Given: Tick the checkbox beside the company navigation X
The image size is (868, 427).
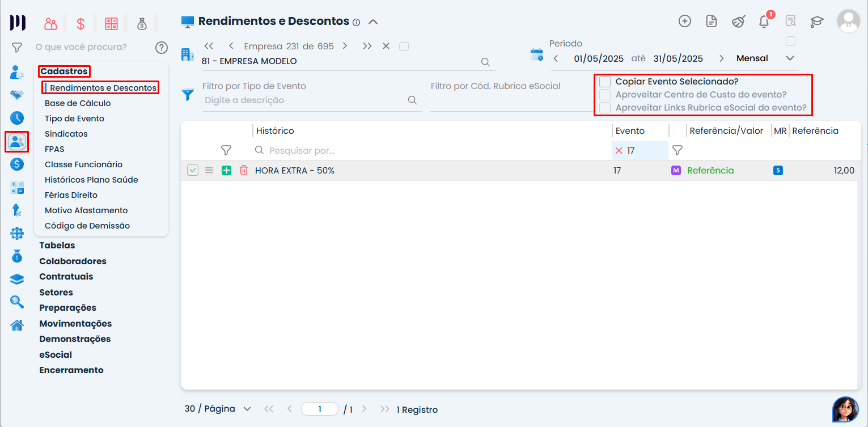Looking at the screenshot, I should (x=404, y=46).
